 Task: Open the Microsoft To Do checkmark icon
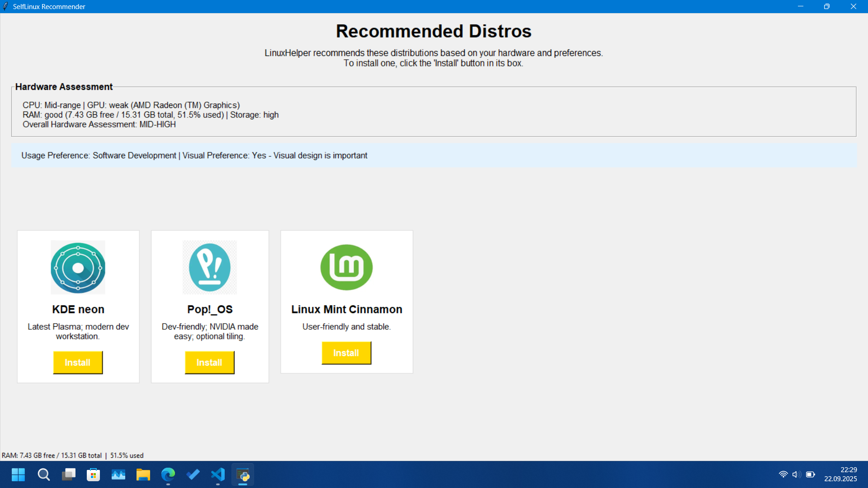193,474
